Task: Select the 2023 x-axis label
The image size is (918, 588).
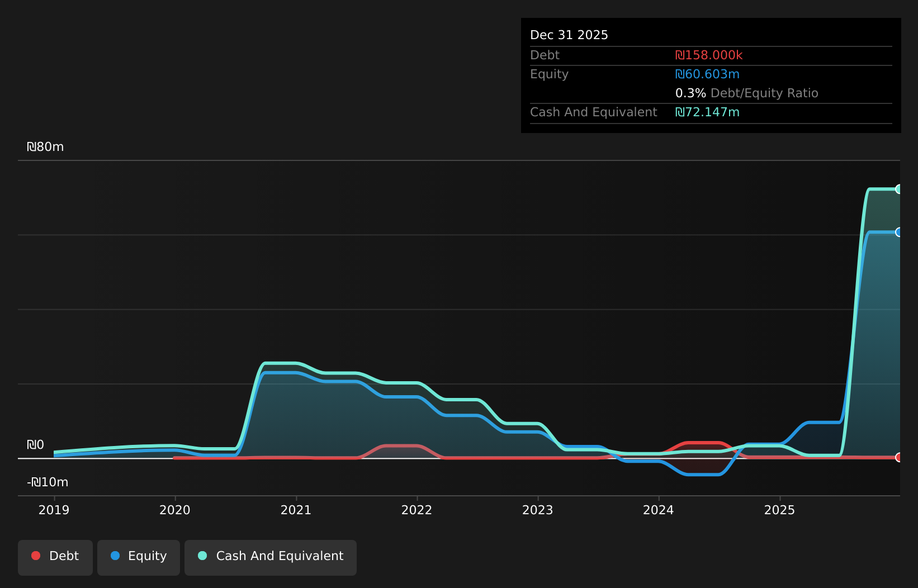Action: pyautogui.click(x=538, y=510)
